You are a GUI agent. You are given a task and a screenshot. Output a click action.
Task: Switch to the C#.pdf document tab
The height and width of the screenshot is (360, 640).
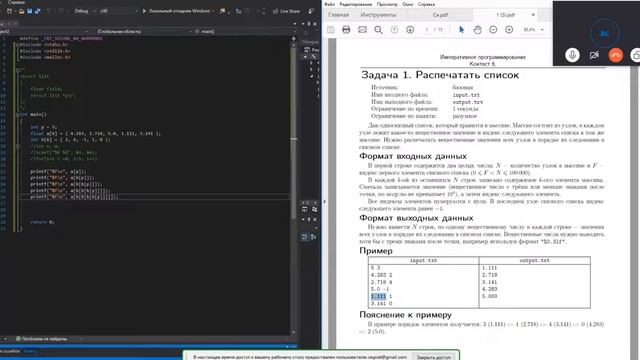440,15
